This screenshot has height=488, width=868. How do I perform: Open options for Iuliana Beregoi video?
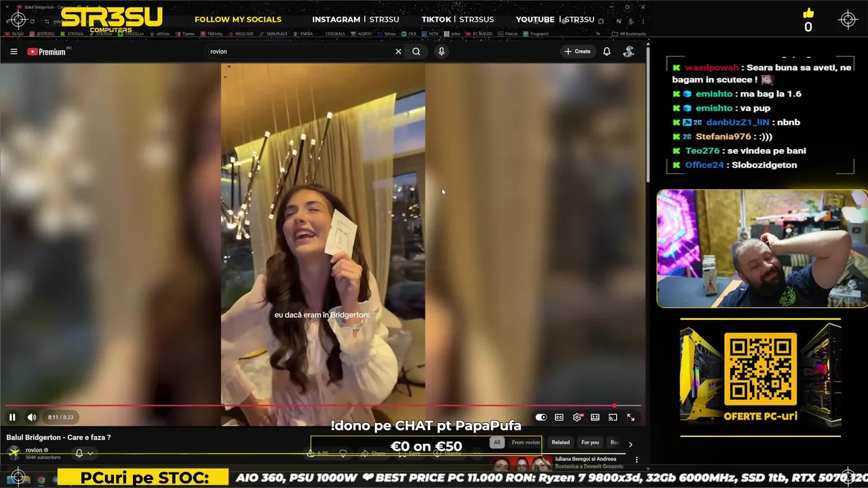point(636,460)
